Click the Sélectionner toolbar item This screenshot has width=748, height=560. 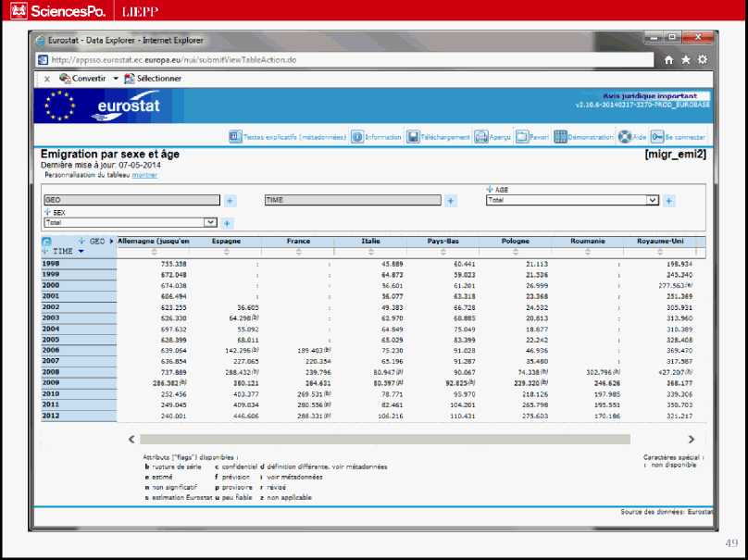coord(153,79)
